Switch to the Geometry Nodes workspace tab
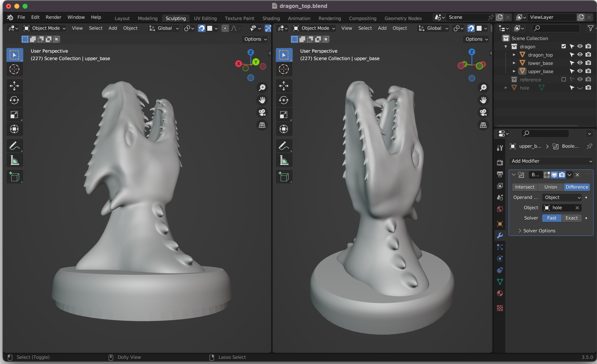This screenshot has width=597, height=364. [403, 18]
